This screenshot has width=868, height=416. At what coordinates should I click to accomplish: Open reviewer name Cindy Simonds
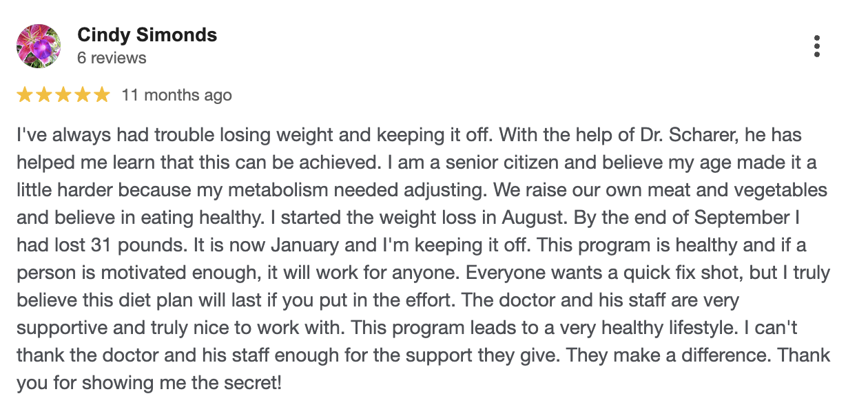(147, 35)
